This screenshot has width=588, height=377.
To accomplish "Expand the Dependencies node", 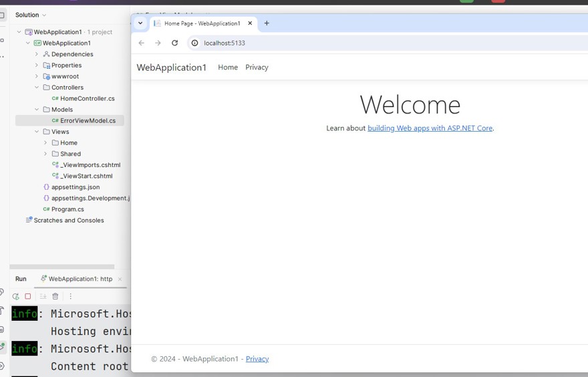I will coord(37,54).
